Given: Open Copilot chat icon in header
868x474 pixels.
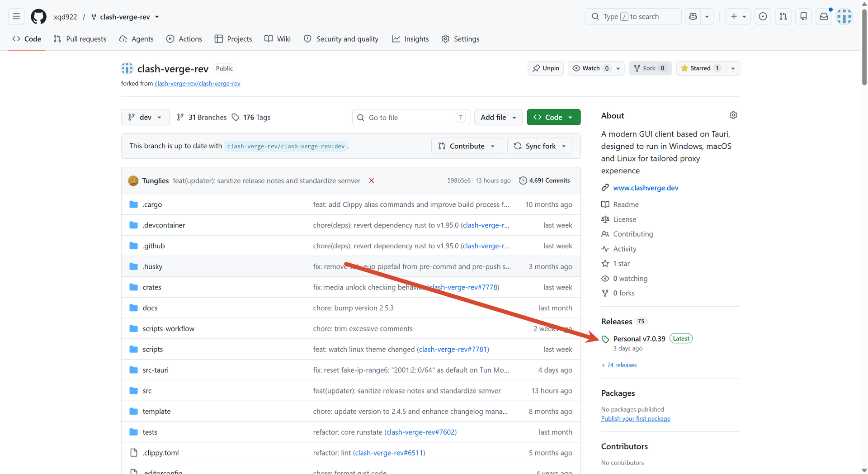Looking at the screenshot, I should coord(693,17).
